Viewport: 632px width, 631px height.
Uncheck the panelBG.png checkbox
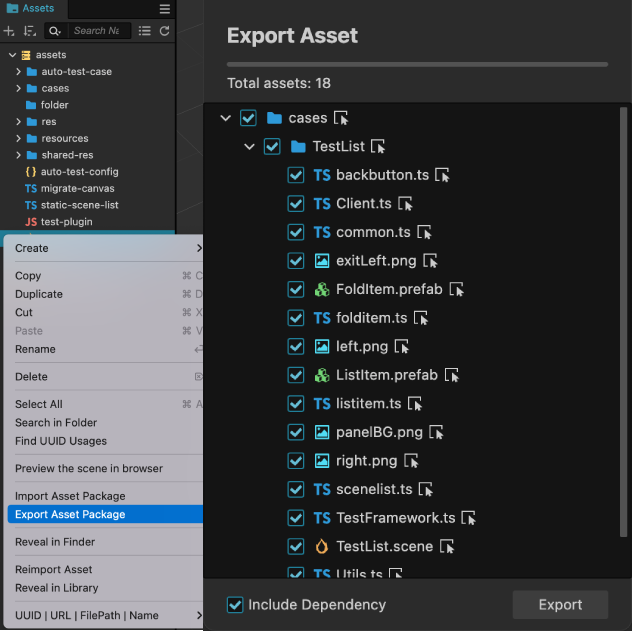tap(296, 432)
